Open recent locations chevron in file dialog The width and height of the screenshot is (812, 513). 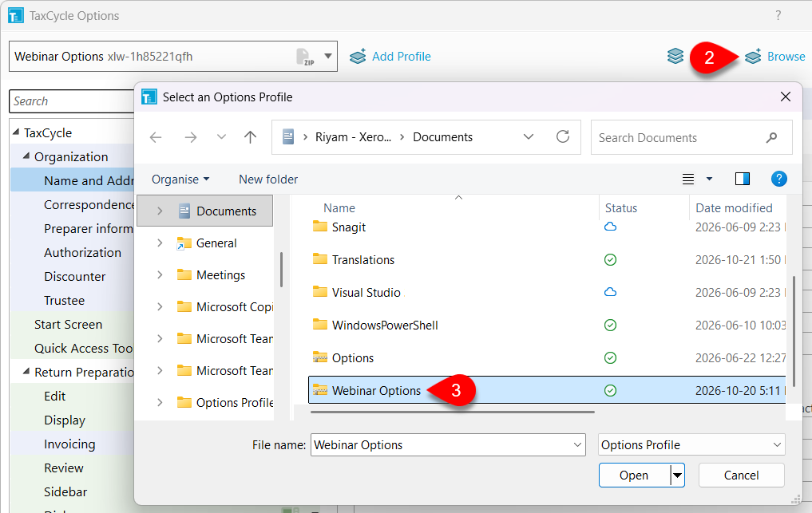pos(221,137)
